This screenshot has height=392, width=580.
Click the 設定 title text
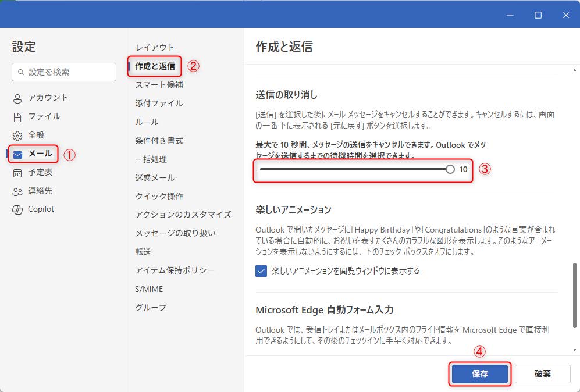pos(24,47)
